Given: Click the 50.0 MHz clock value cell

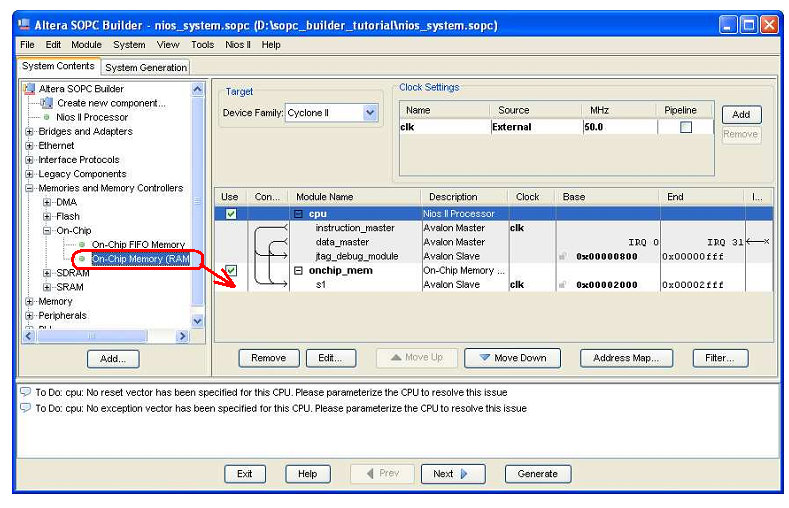Looking at the screenshot, I should click(x=619, y=127).
